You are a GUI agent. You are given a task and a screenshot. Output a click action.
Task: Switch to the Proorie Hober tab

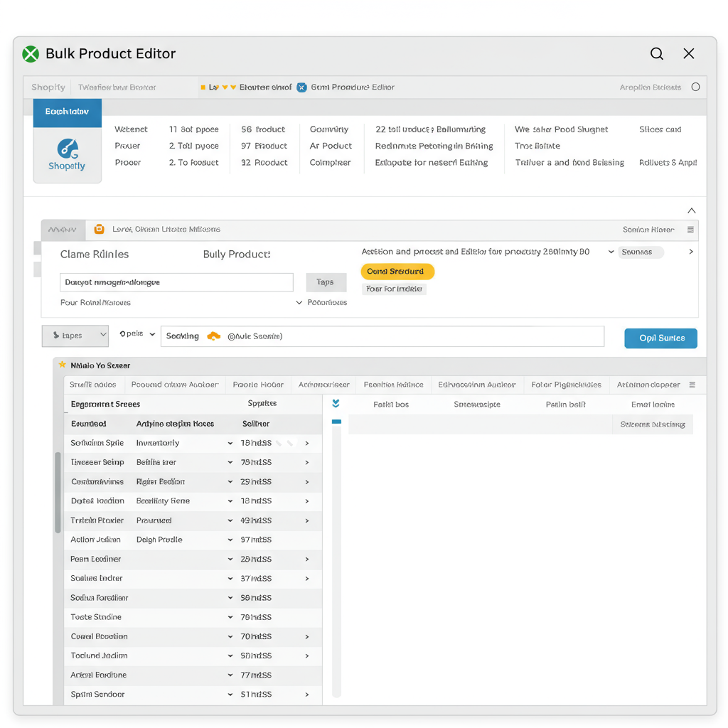[258, 385]
